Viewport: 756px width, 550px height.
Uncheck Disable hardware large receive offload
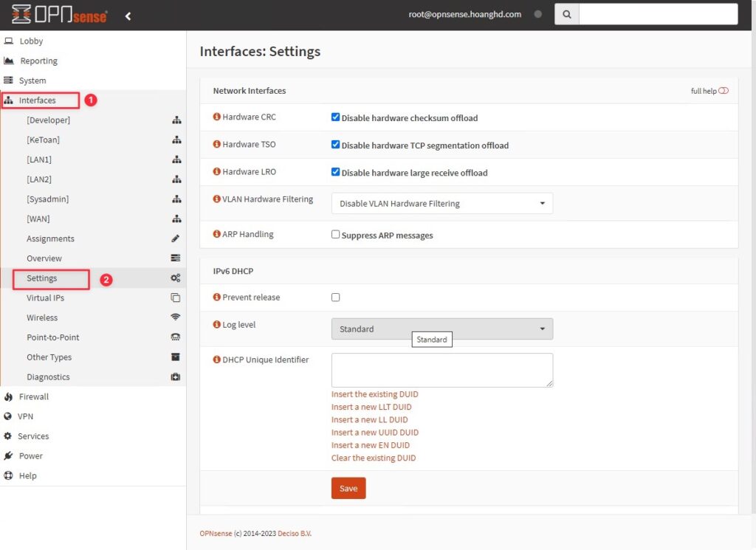pyautogui.click(x=336, y=172)
